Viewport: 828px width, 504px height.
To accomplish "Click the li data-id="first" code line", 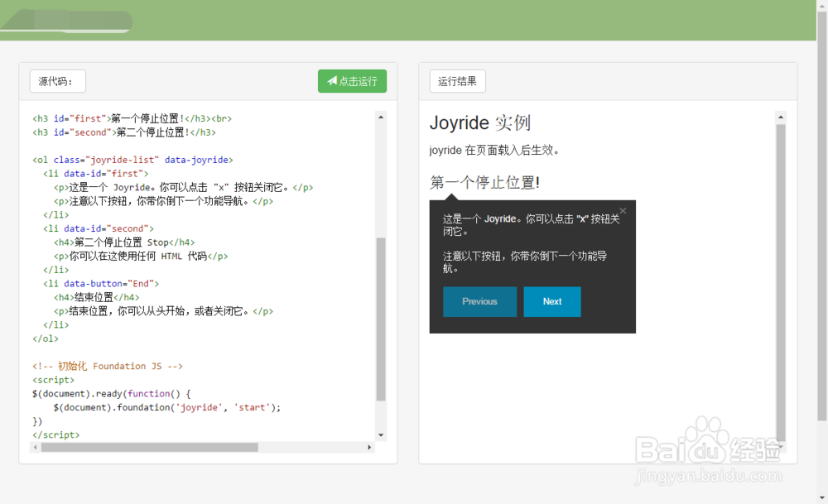I will [x=95, y=174].
